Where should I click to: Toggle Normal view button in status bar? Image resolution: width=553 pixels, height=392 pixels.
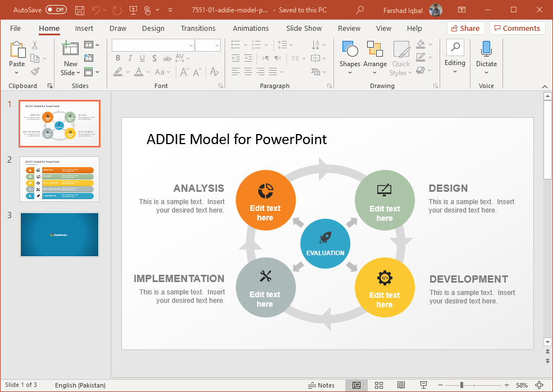(x=357, y=385)
